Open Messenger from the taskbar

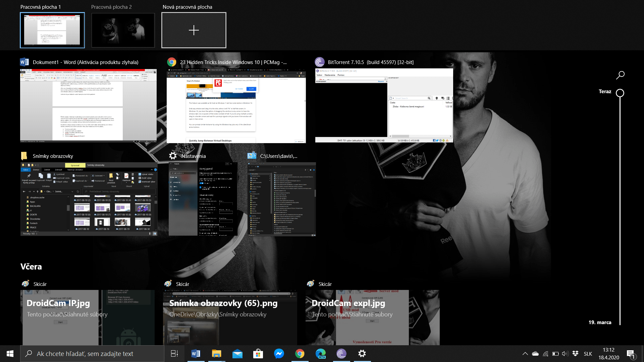pyautogui.click(x=279, y=354)
